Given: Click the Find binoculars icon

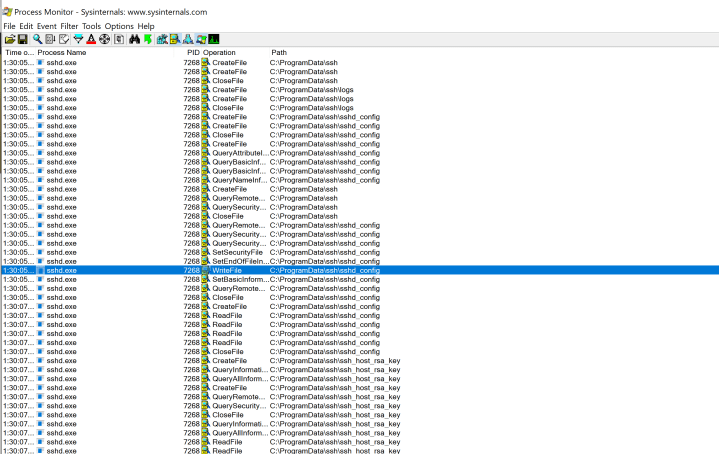Looking at the screenshot, I should [133, 39].
